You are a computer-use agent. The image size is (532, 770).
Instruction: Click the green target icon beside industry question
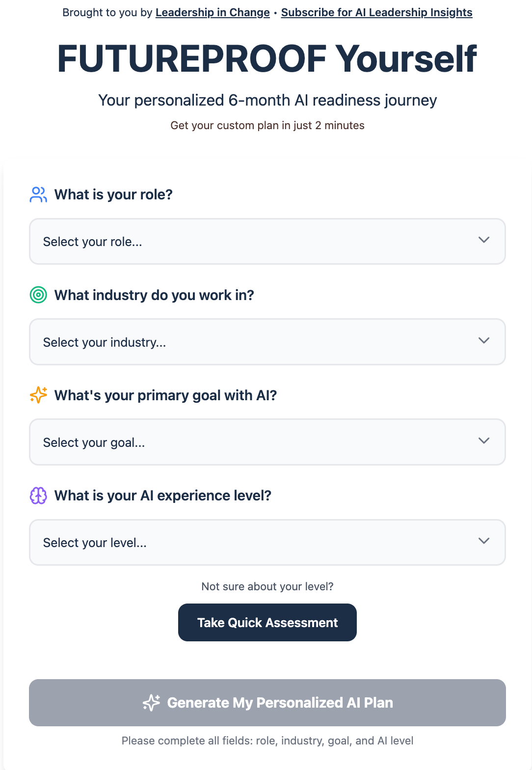[x=38, y=295]
